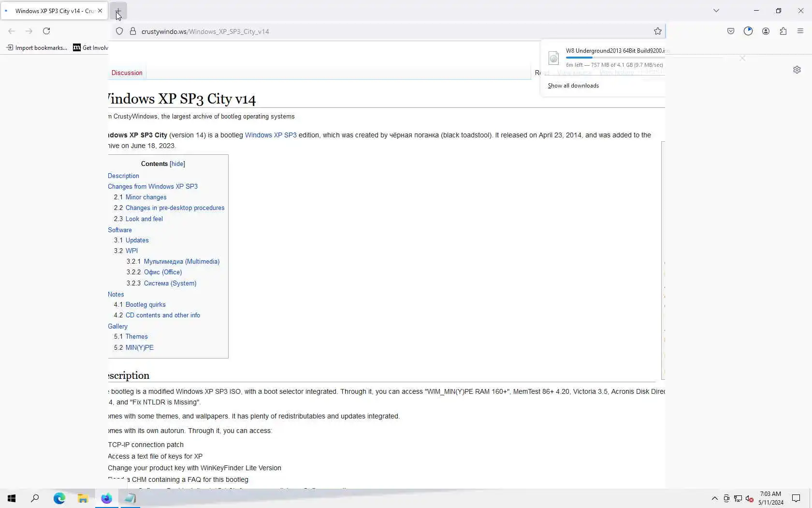
Task: Click Show all downloads
Action: tap(573, 86)
